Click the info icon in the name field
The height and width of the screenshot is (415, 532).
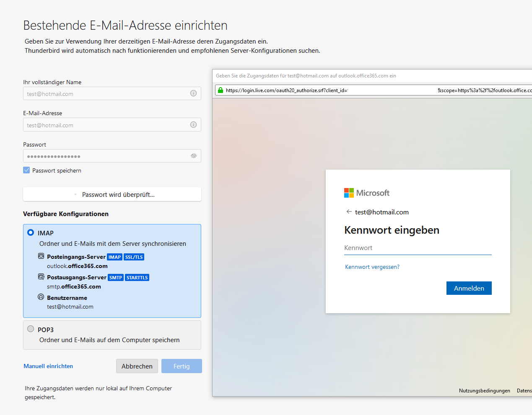[x=193, y=93]
